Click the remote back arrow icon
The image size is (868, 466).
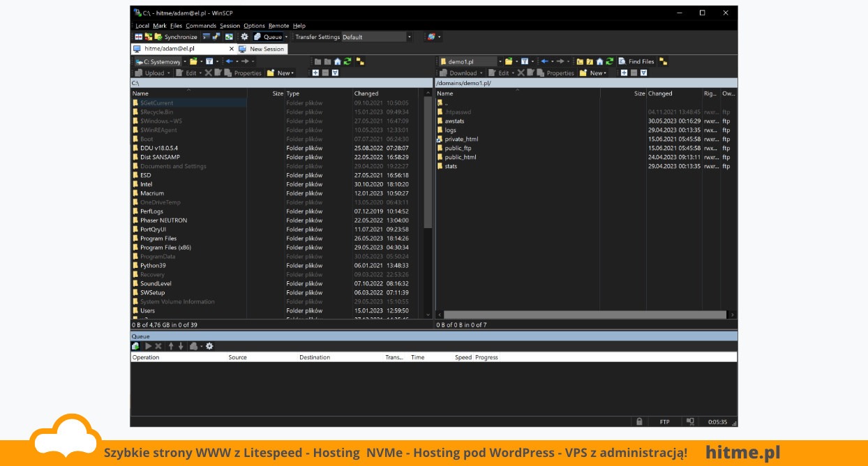tap(544, 61)
